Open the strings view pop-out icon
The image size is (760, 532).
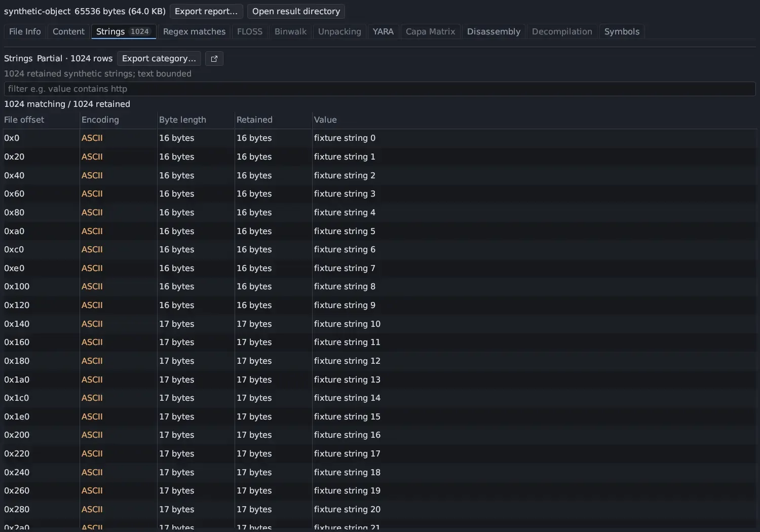pyautogui.click(x=214, y=59)
